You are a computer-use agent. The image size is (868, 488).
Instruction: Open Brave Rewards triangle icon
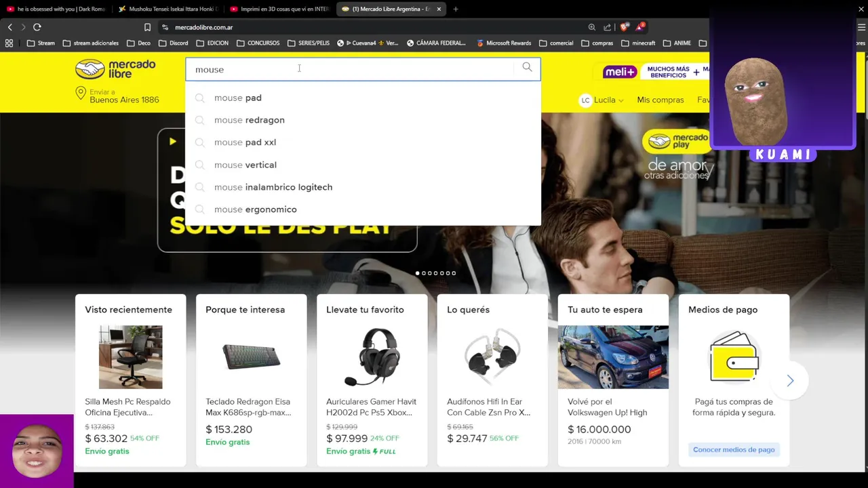tap(639, 27)
